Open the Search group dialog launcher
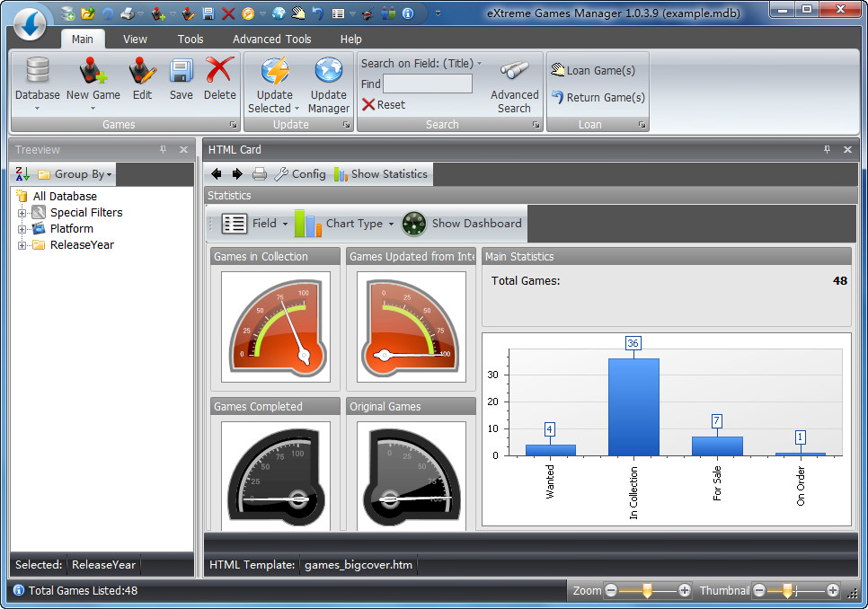Viewport: 868px width, 609px height. tap(536, 125)
